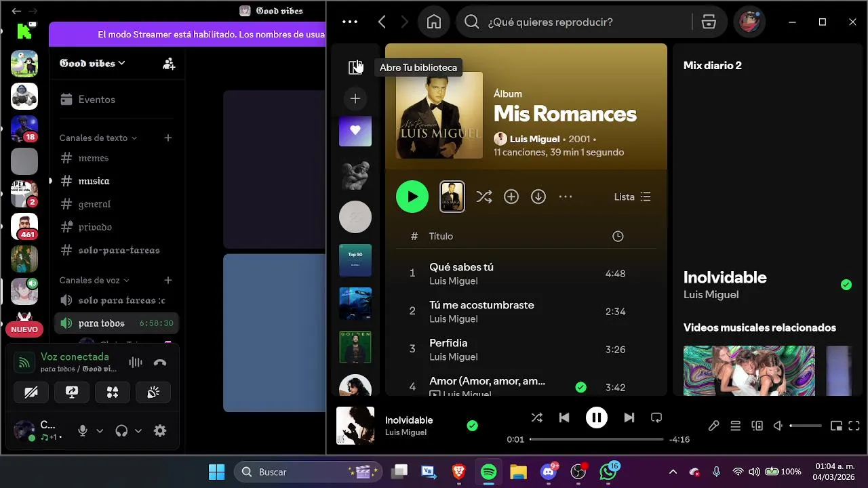
Task: Enable shuffle for Mis Romances album
Action: (x=484, y=197)
